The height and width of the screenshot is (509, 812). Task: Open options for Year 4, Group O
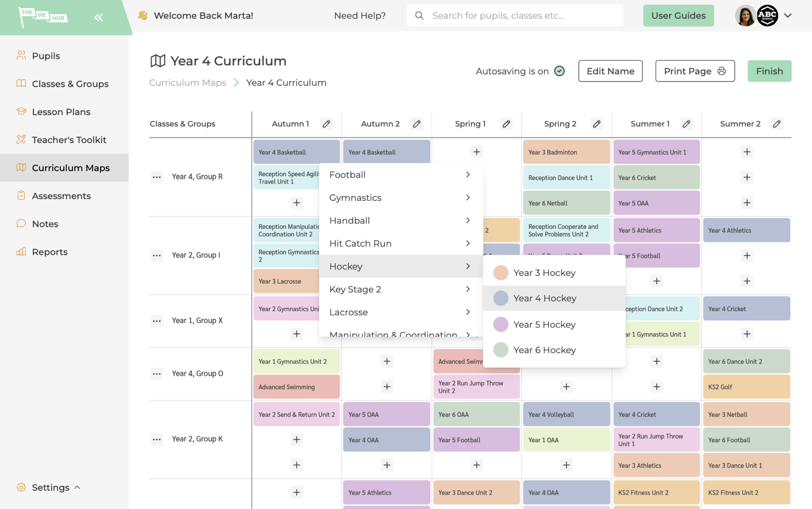click(x=156, y=374)
